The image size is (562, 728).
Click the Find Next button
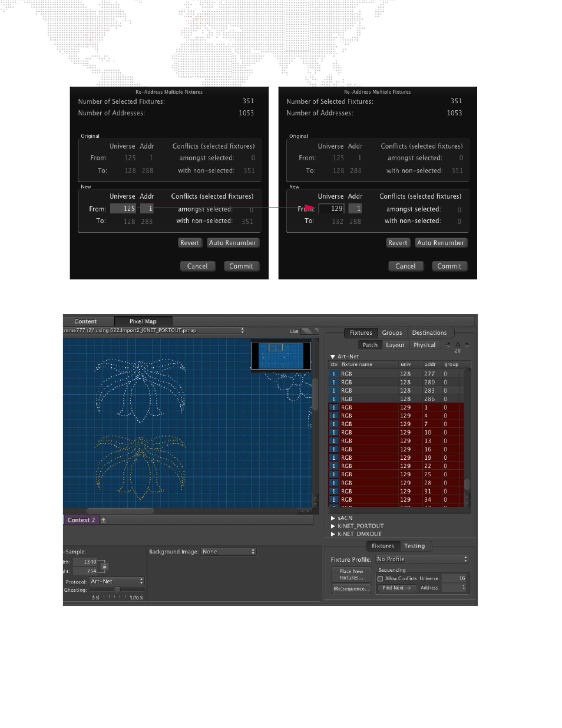[x=396, y=588]
